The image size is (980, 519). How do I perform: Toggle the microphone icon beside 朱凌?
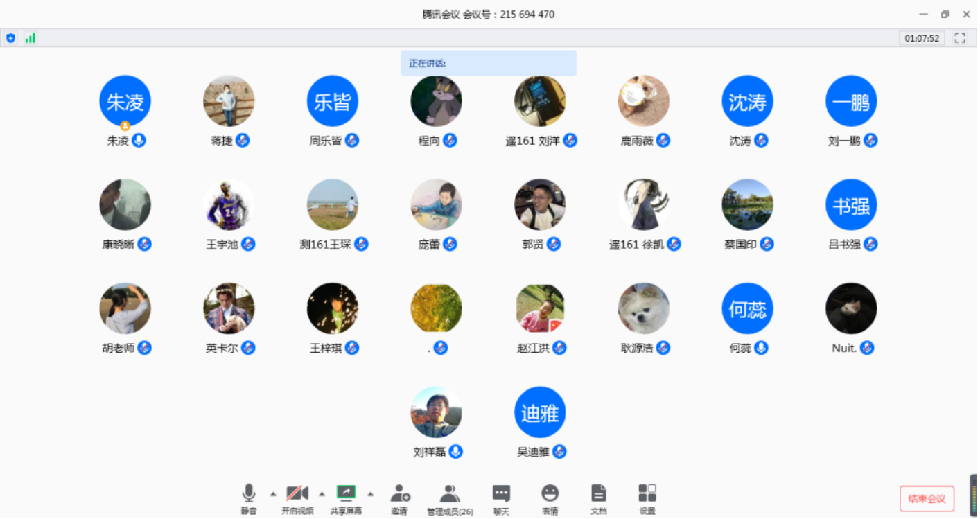click(x=139, y=141)
